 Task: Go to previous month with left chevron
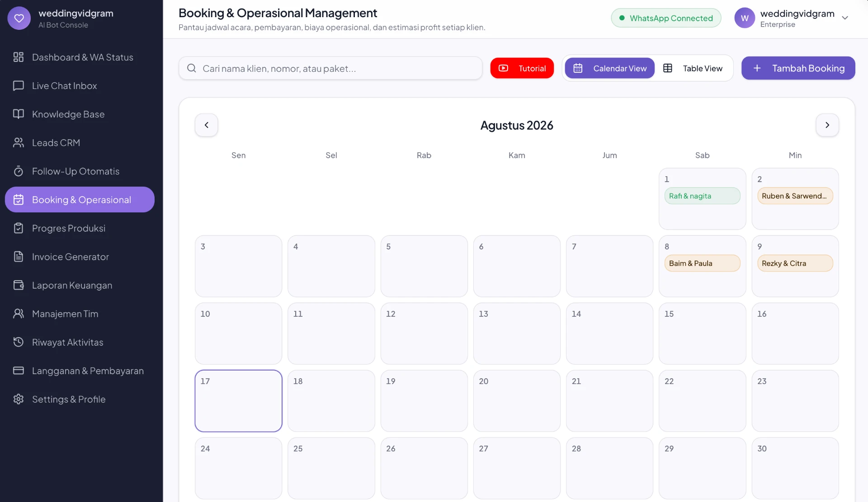[207, 125]
